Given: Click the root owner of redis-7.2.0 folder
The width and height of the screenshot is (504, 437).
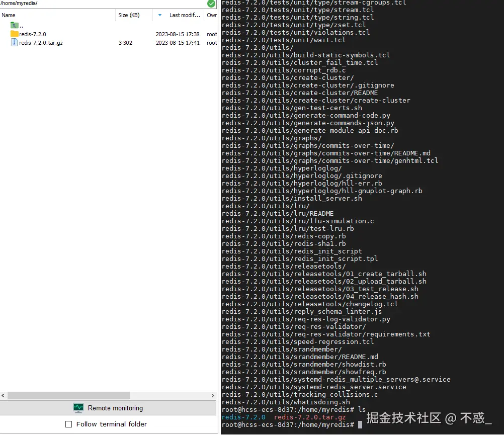Looking at the screenshot, I should pos(212,34).
